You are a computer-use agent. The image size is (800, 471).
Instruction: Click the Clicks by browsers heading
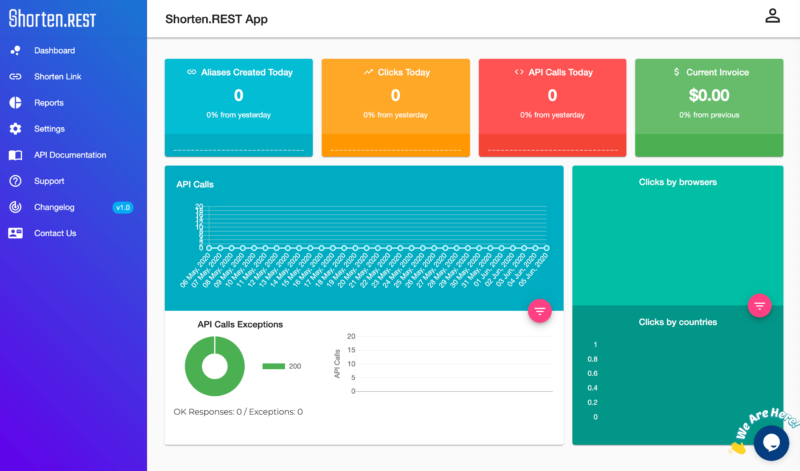coord(678,182)
